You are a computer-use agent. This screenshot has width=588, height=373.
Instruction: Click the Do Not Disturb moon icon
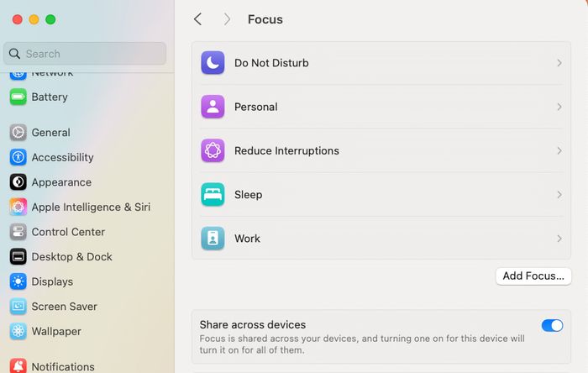(x=213, y=63)
